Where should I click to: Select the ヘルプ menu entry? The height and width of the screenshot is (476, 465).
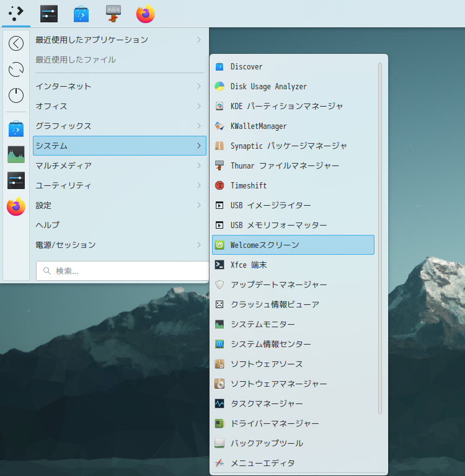coord(48,225)
